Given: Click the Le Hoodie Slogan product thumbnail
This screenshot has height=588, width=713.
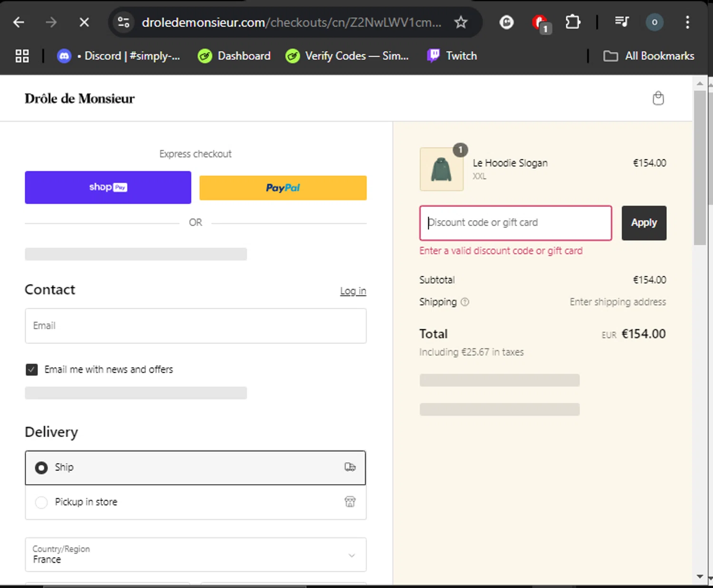Looking at the screenshot, I should click(x=442, y=169).
